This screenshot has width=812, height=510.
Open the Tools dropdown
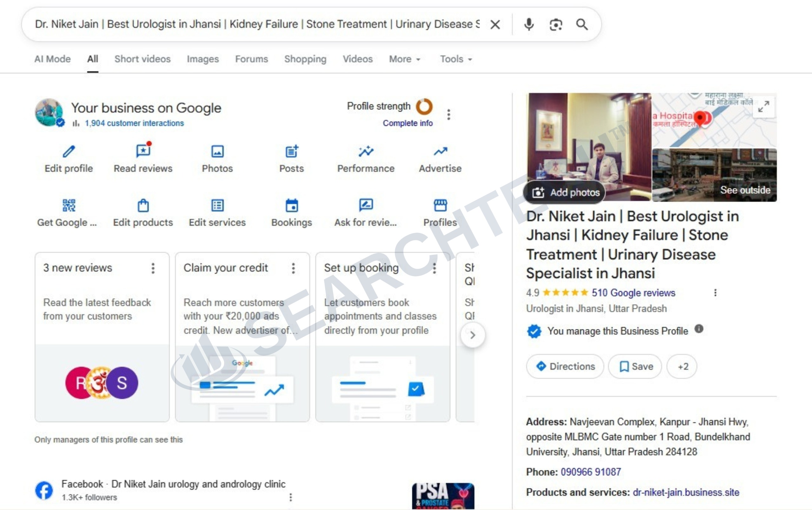click(456, 59)
